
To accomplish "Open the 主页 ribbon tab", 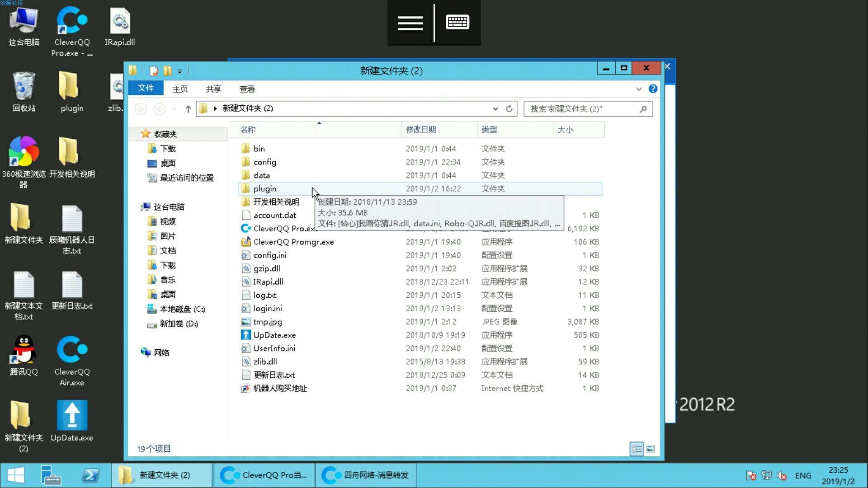I will 180,89.
